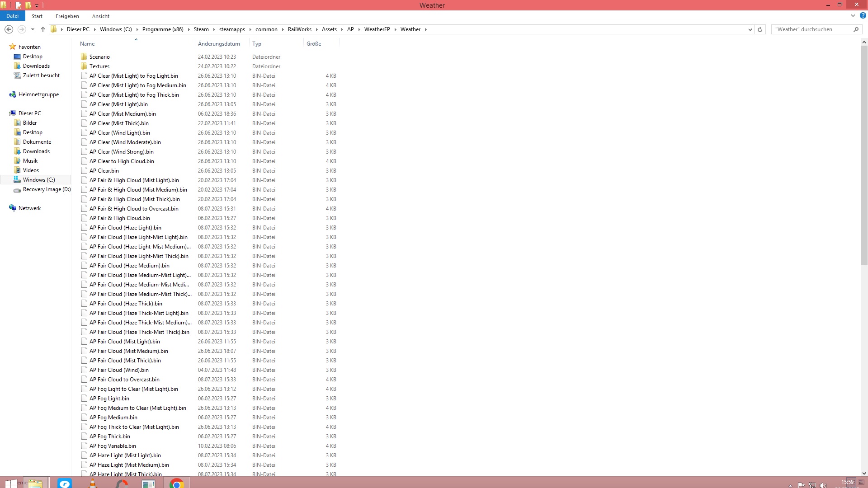The image size is (868, 488).
Task: Switch to the Ansicht ribbon tab
Action: pyautogui.click(x=100, y=16)
